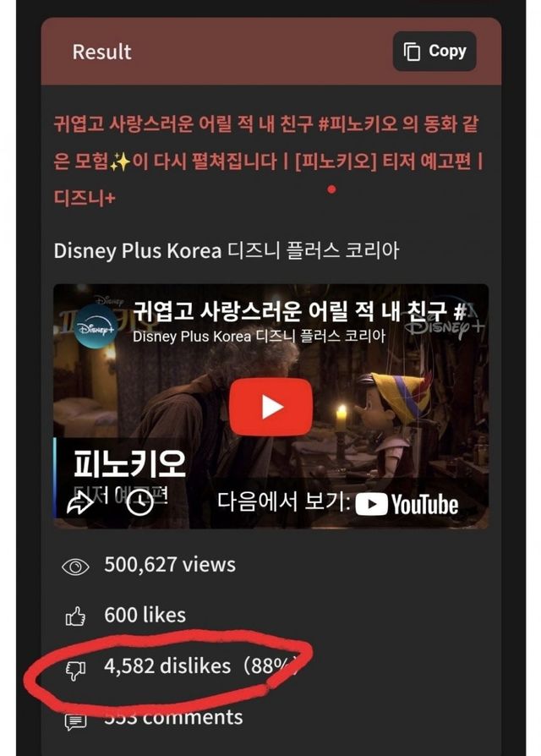
Task: Click the Disney+ channel avatar in video
Action: pos(96,327)
